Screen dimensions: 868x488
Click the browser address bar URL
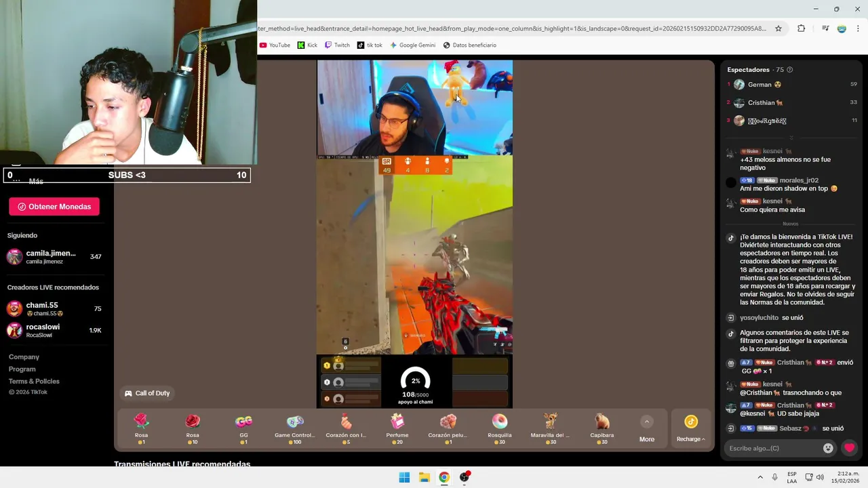[x=512, y=28]
